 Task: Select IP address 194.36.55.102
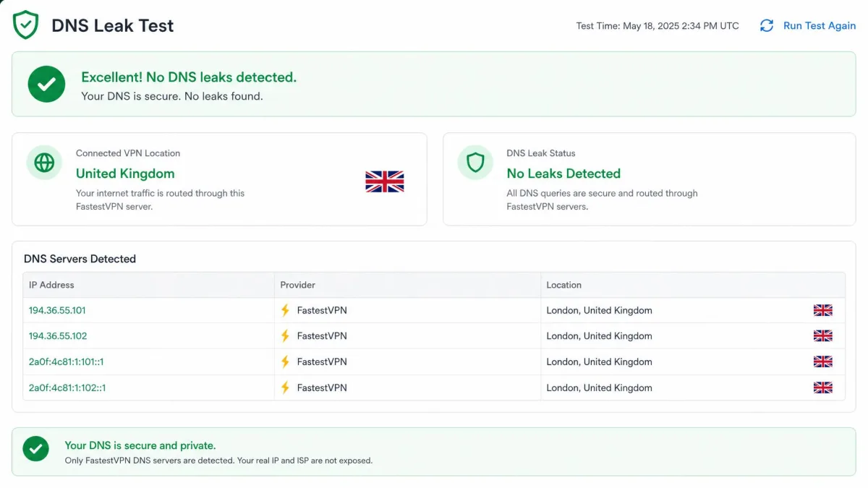58,336
